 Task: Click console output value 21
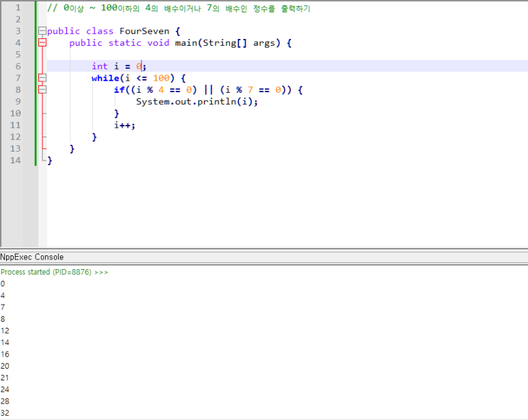[x=5, y=378]
